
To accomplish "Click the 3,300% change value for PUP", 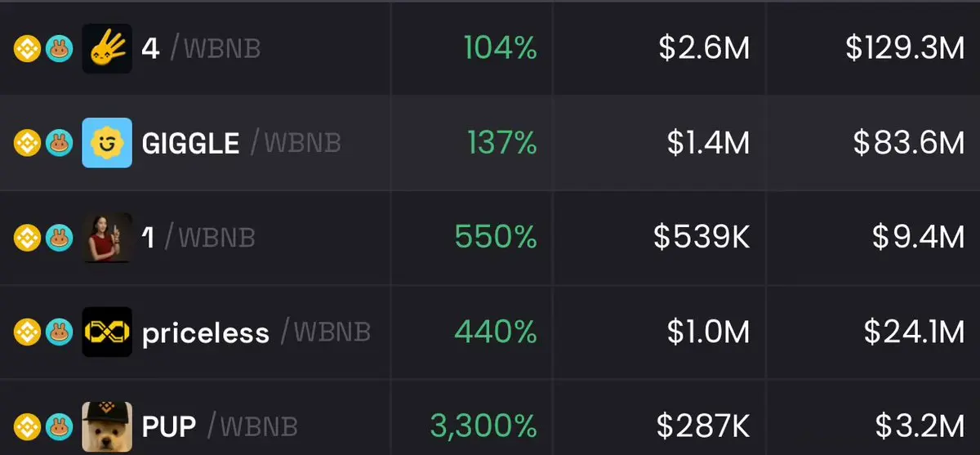I will coord(483,426).
